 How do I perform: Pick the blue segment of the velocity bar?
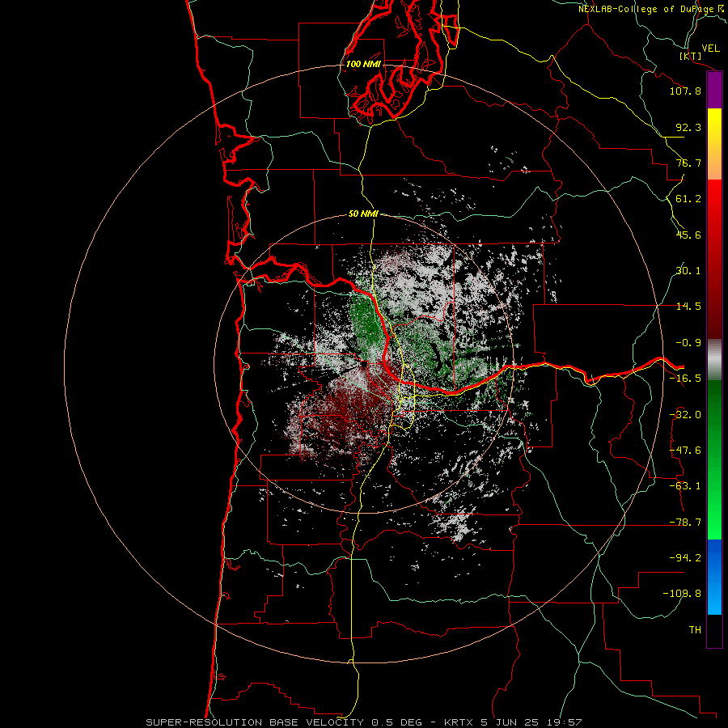coord(714,577)
